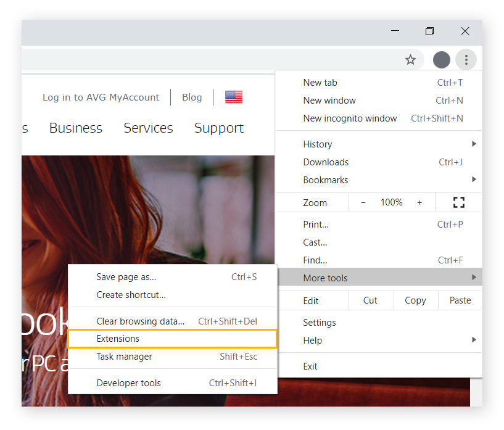Viewport: 504px width, 430px height.
Task: Visit the Blog link
Action: tap(192, 97)
